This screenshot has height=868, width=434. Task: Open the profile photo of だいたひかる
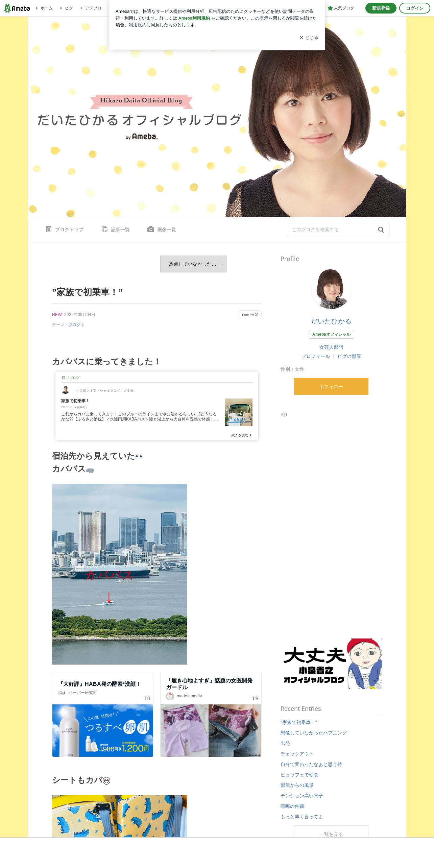coord(331,289)
